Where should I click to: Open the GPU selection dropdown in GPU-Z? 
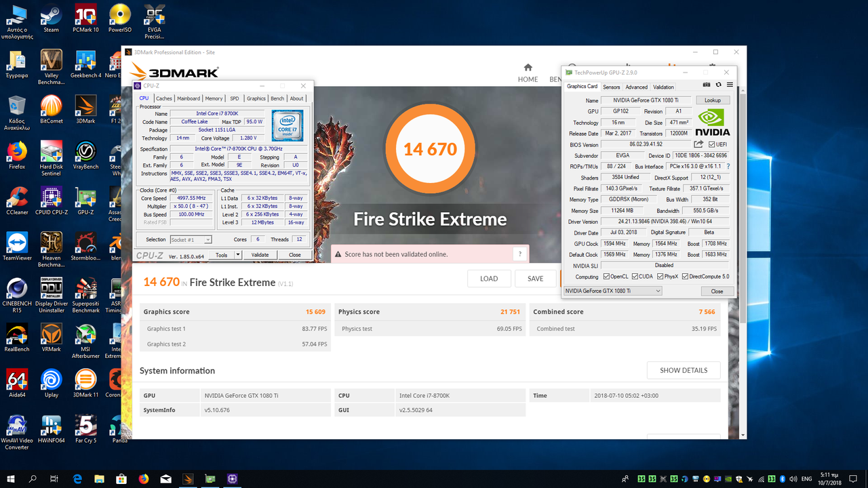coord(613,291)
